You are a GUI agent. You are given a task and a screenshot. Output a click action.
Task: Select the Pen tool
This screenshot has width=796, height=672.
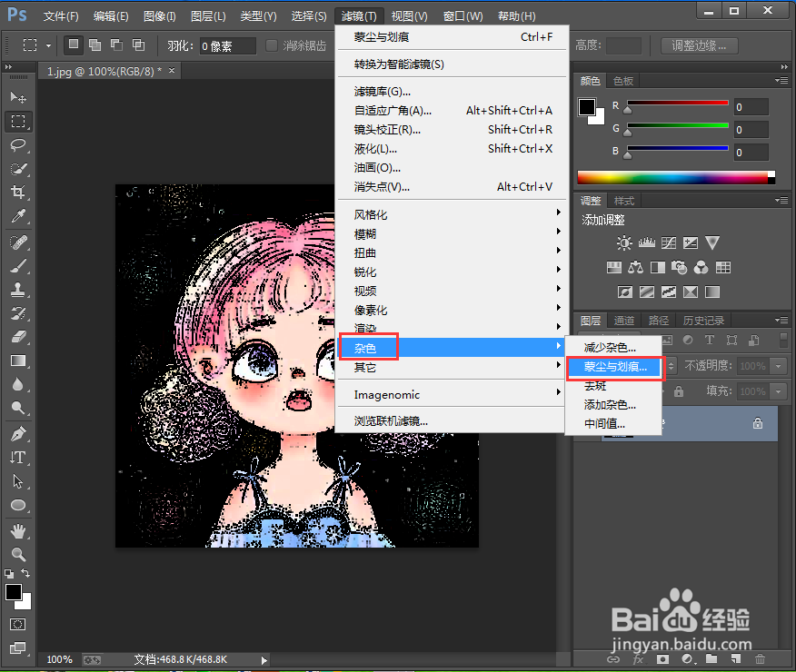click(18, 434)
